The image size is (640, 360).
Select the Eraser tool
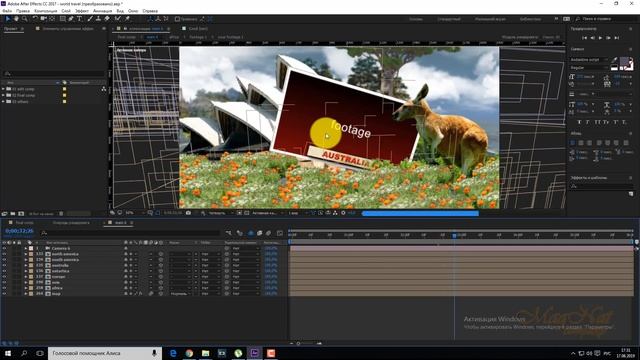pos(107,19)
